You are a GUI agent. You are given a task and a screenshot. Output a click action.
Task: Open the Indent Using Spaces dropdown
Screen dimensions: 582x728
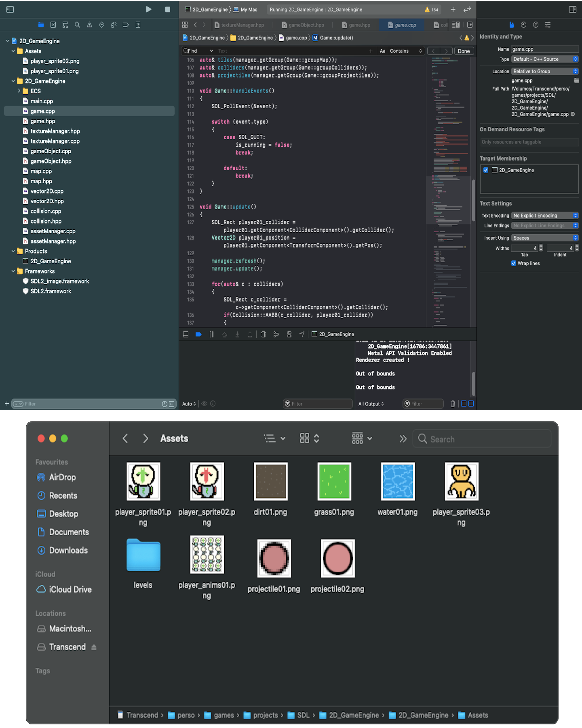(x=545, y=238)
